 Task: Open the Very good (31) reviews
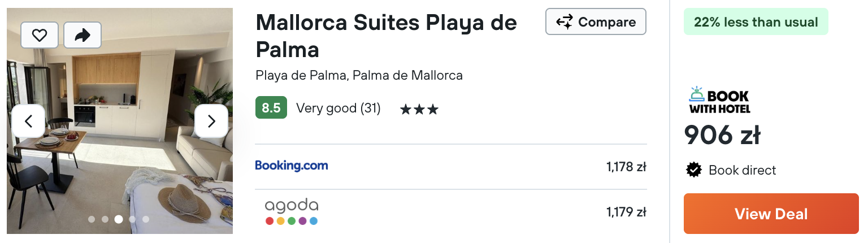tap(338, 108)
